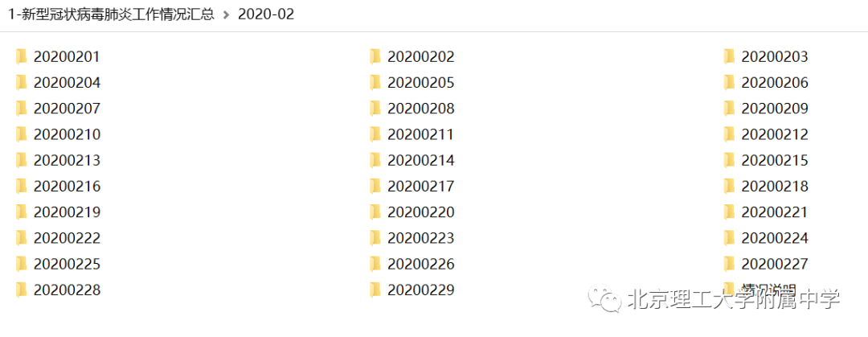The height and width of the screenshot is (337, 868).
Task: Click the folder label 20200218
Action: [775, 187]
